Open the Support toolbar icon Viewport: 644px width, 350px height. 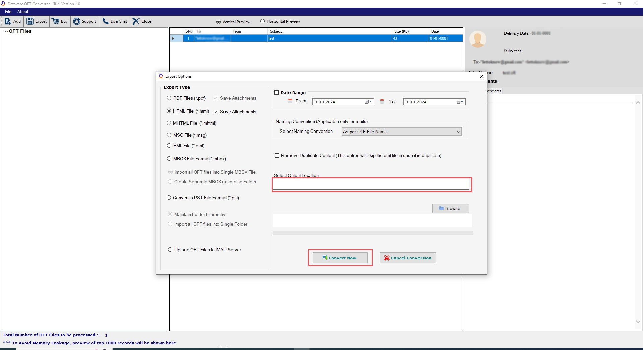pos(77,21)
